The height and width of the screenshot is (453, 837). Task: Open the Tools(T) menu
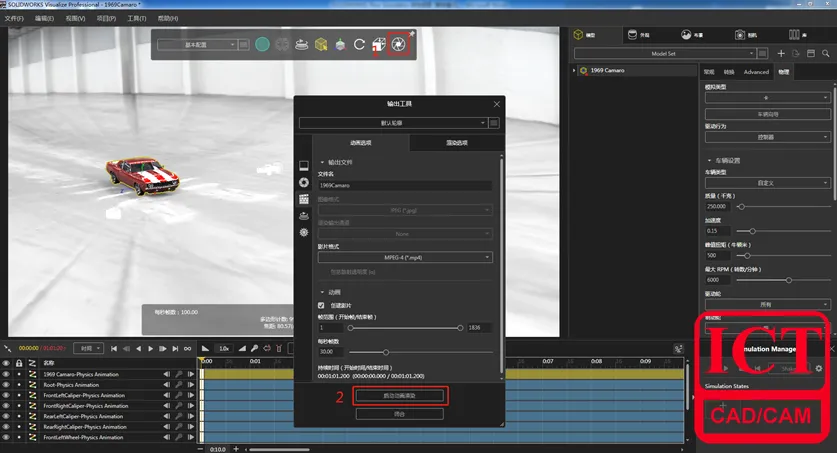[137, 18]
